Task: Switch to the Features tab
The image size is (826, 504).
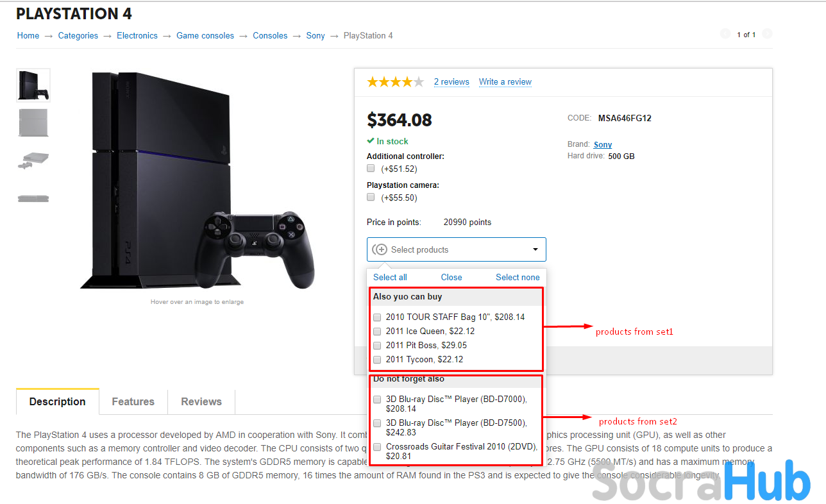Action: pos(133,401)
